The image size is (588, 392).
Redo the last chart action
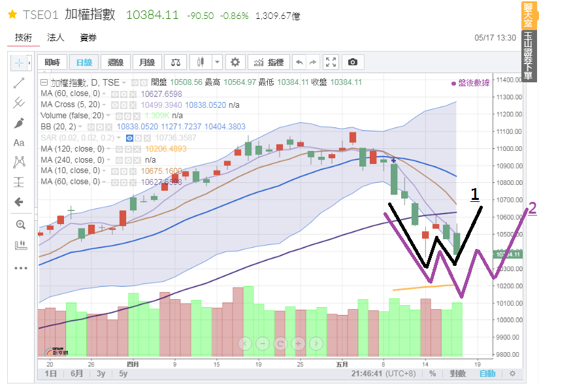point(313,62)
